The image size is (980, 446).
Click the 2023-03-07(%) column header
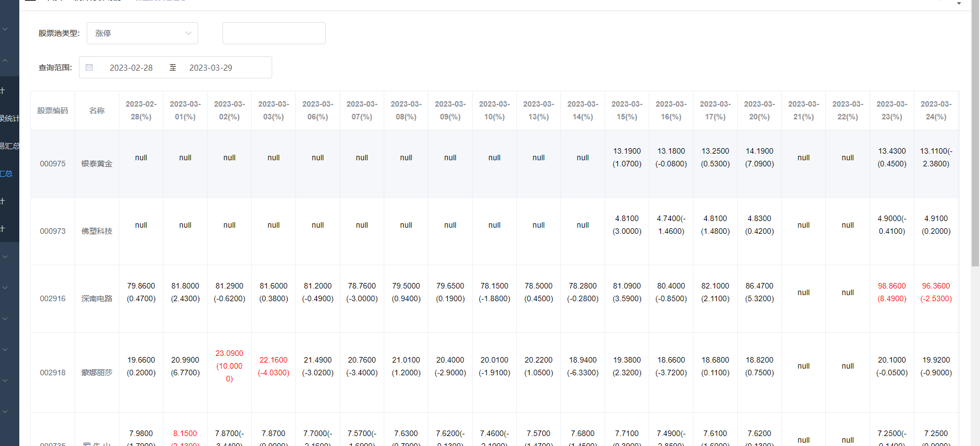(362, 111)
